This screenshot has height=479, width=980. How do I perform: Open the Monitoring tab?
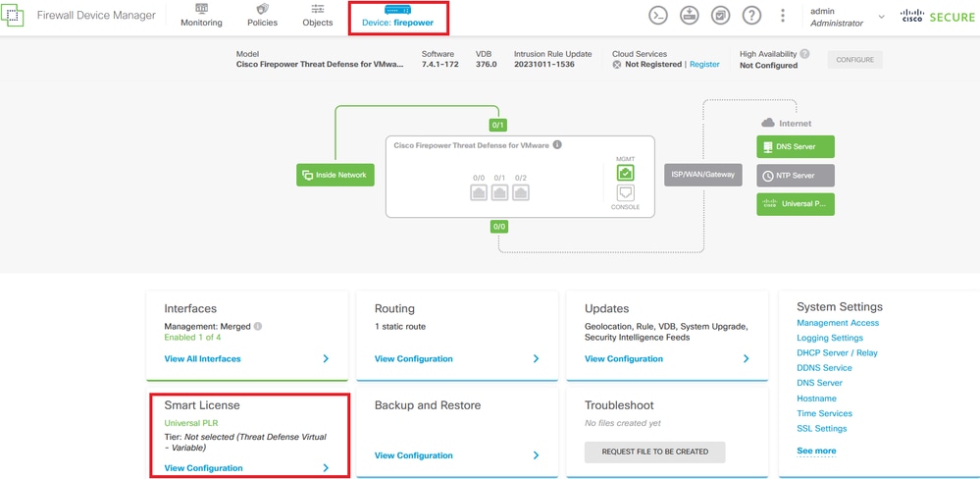(201, 16)
